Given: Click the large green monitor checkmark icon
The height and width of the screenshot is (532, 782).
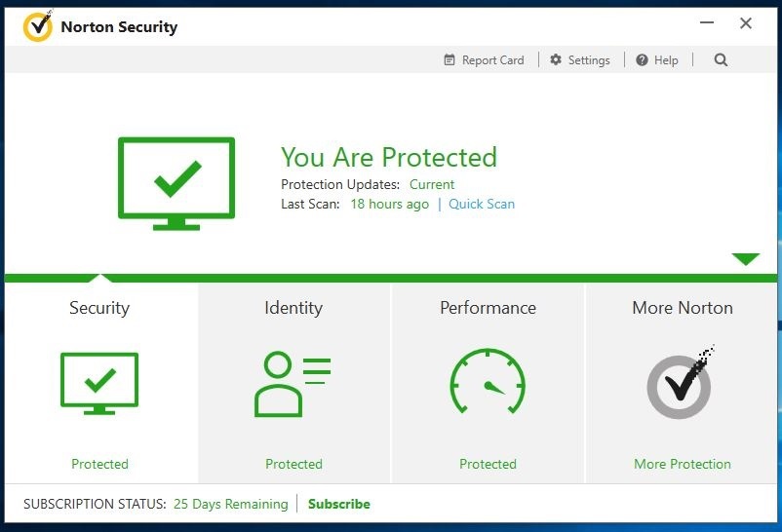Looking at the screenshot, I should 176,183.
